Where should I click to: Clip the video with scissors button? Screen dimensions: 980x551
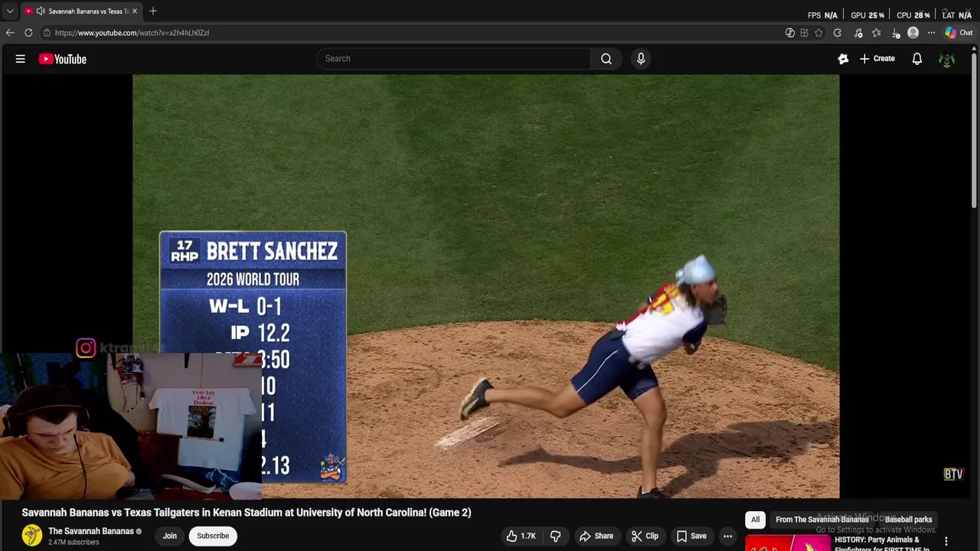tap(645, 536)
